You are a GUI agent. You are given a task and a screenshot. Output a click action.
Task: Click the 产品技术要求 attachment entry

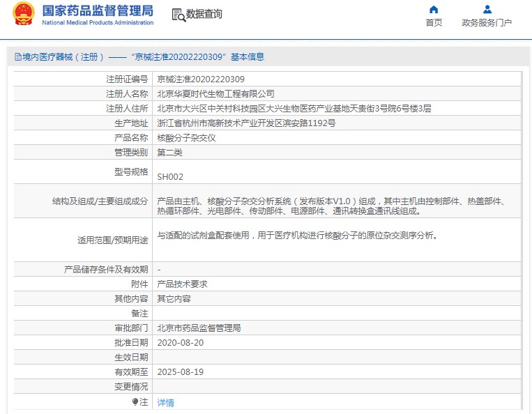[182, 284]
